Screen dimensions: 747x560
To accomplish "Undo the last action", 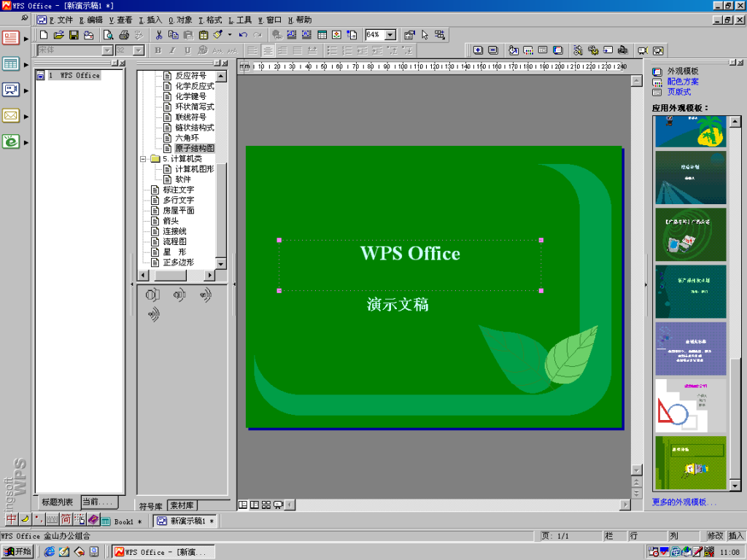I will [x=243, y=35].
